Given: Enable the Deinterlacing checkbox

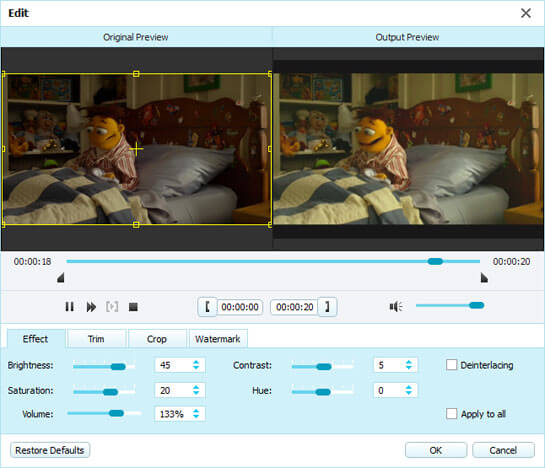Looking at the screenshot, I should pyautogui.click(x=452, y=365).
